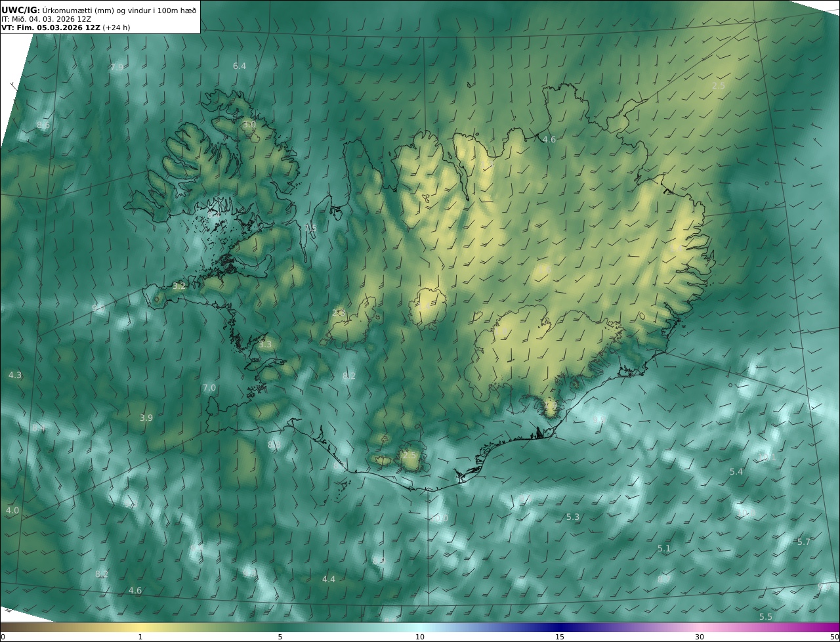Click the 5.5 value label
The image size is (840, 642).
point(766,617)
